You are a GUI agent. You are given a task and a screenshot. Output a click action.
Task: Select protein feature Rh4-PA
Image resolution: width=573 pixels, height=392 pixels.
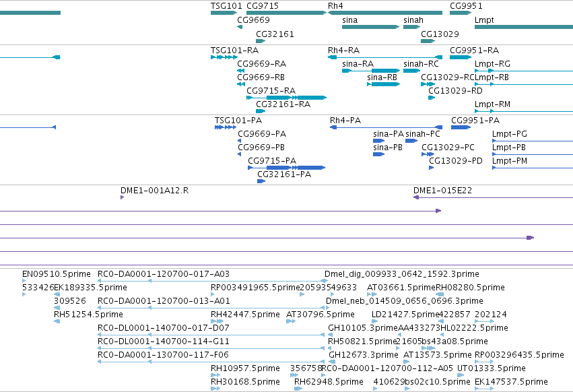[x=386, y=127]
